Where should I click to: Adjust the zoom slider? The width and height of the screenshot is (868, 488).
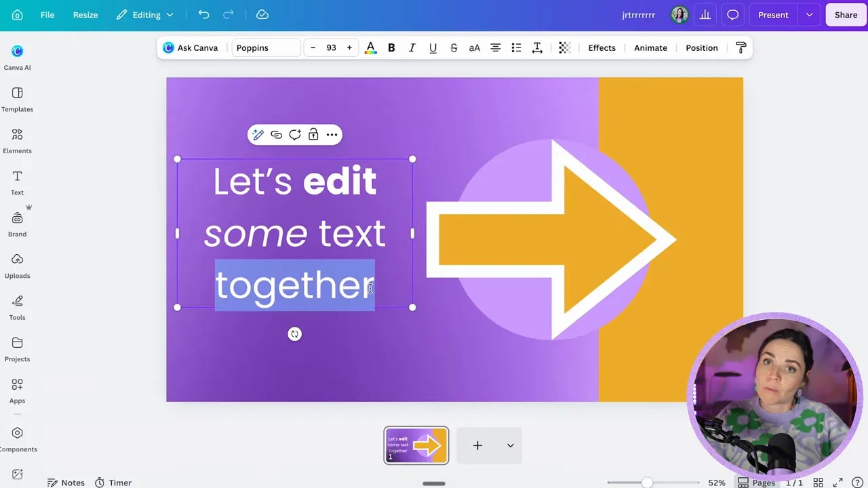click(x=647, y=483)
